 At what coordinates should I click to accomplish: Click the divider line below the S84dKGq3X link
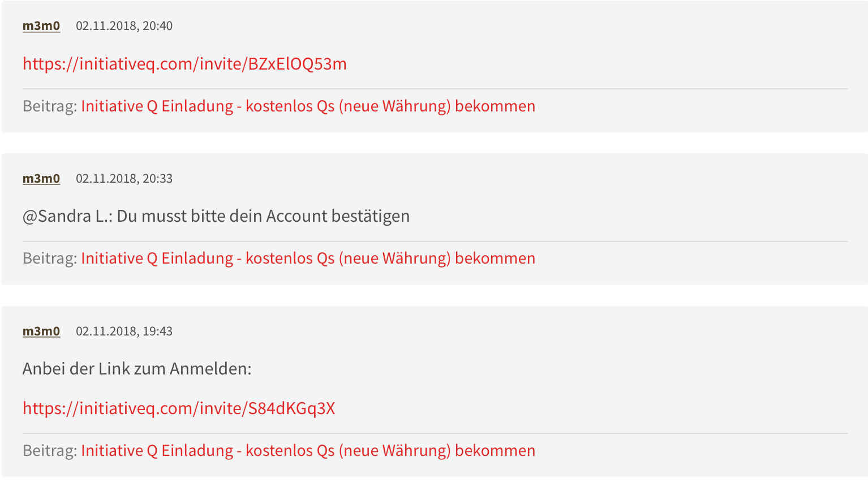point(435,433)
